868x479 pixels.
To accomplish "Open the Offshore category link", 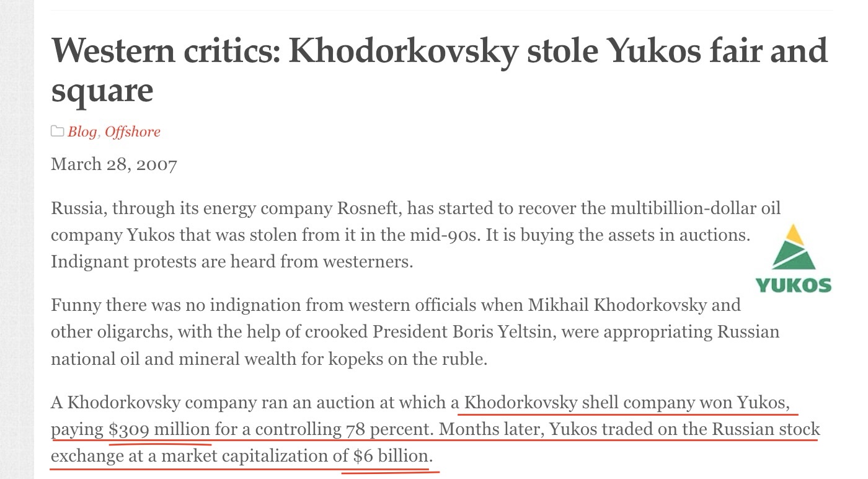I will coord(132,132).
